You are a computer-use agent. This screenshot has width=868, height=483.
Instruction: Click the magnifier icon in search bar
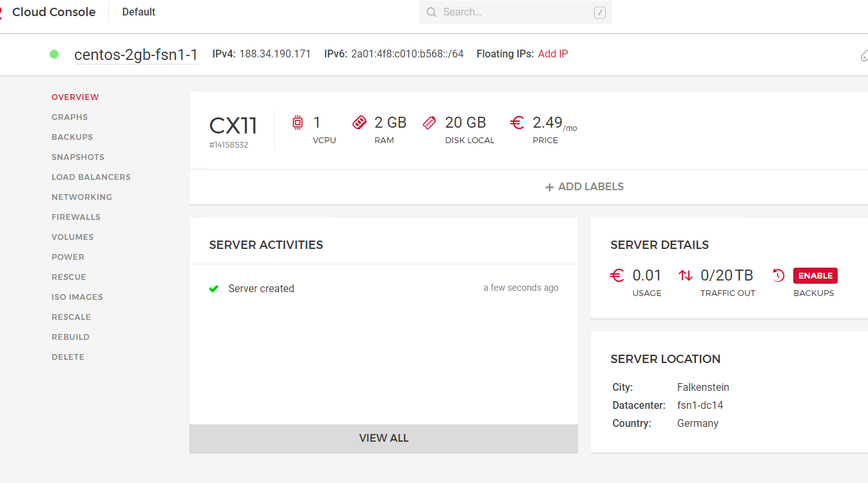click(x=431, y=12)
